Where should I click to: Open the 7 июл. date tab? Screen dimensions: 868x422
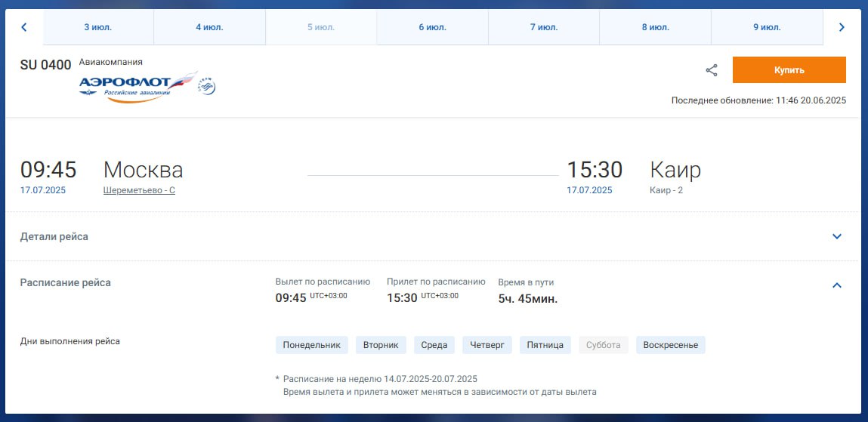[544, 27]
